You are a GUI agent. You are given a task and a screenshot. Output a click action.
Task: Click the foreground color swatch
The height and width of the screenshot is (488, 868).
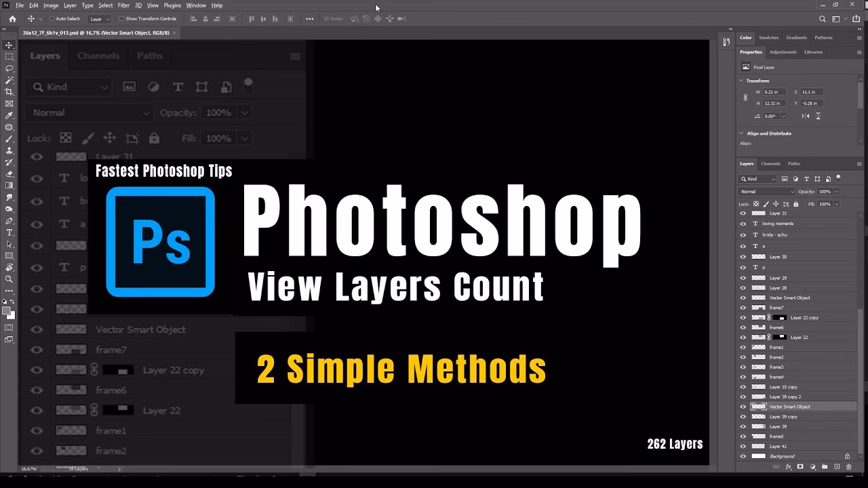6,310
